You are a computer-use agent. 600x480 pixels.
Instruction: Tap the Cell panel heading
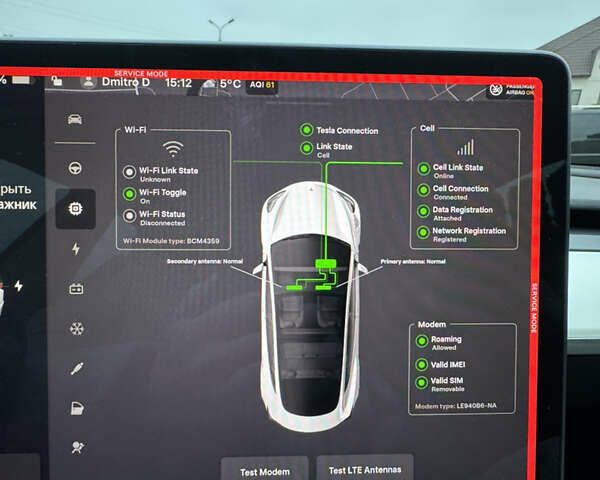tap(427, 128)
